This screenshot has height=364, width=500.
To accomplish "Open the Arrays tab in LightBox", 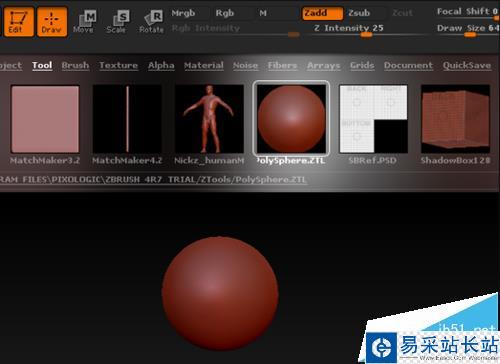I will coord(324,65).
